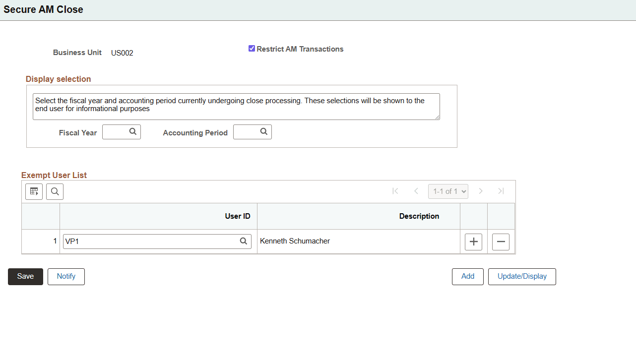Click the Display selection heading
This screenshot has width=636, height=364.
[x=59, y=79]
